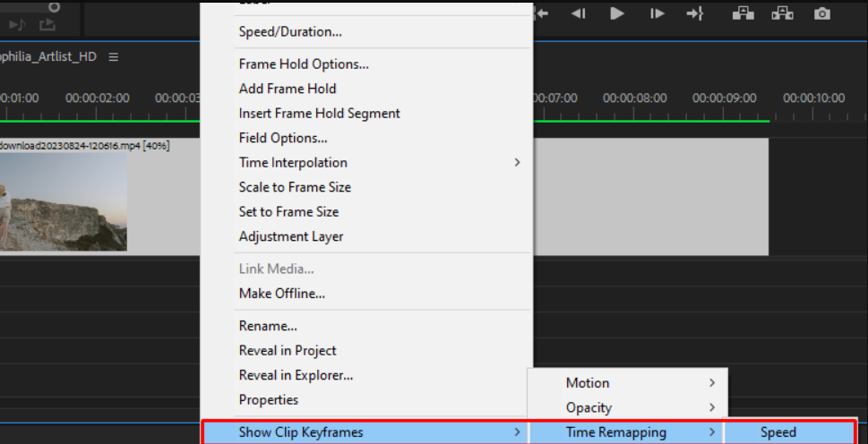Click the clip thumbnail in the timeline
The height and width of the screenshot is (444, 868).
[x=63, y=201]
